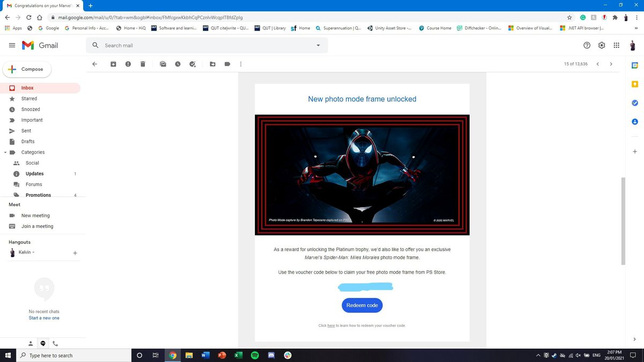The image size is (644, 362).
Task: Show search options dropdown arrow
Action: [x=318, y=46]
